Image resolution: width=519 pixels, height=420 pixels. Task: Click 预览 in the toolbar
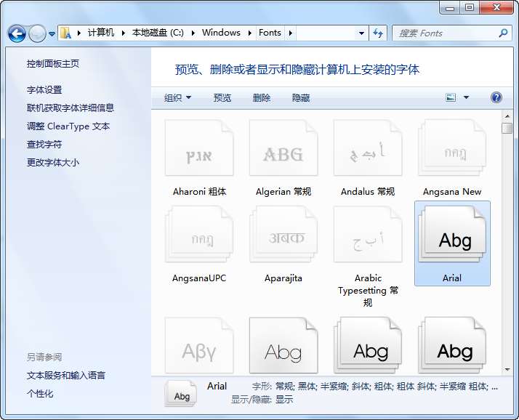tap(222, 97)
